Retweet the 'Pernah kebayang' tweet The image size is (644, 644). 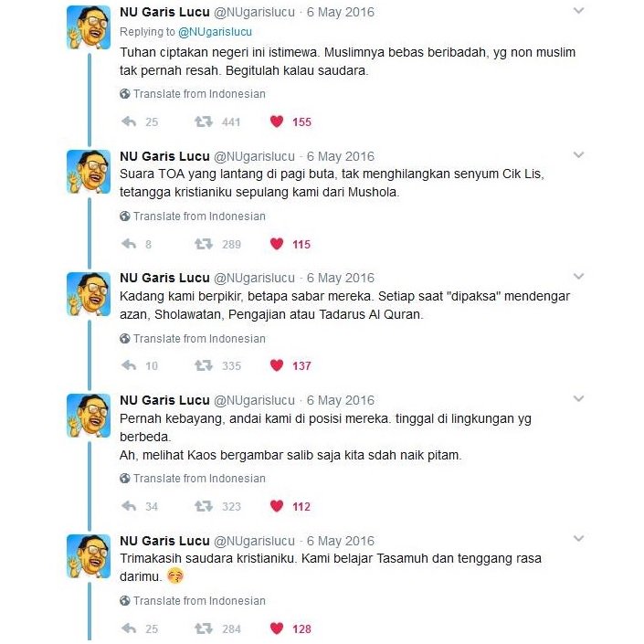tap(204, 506)
